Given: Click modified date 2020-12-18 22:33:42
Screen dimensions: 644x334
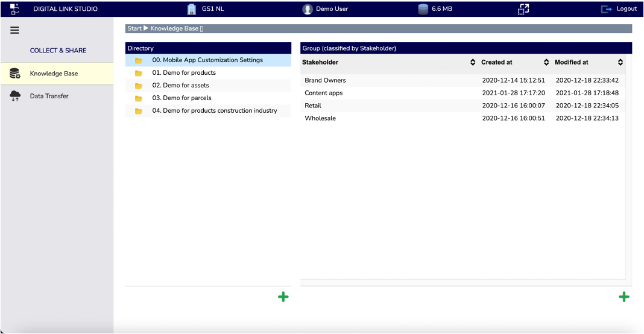Looking at the screenshot, I should 587,80.
